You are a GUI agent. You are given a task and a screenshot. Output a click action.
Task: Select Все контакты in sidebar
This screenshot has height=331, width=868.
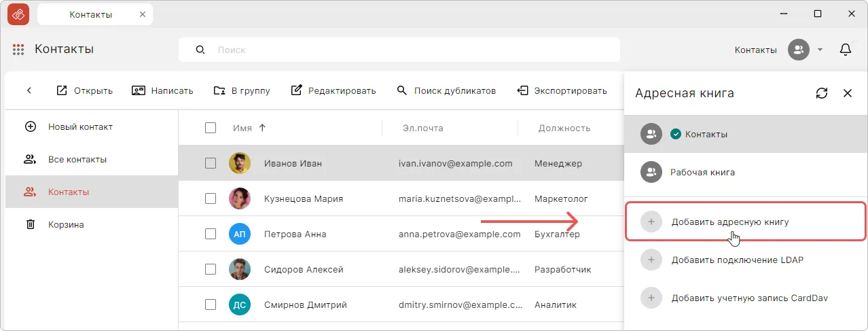(x=77, y=160)
